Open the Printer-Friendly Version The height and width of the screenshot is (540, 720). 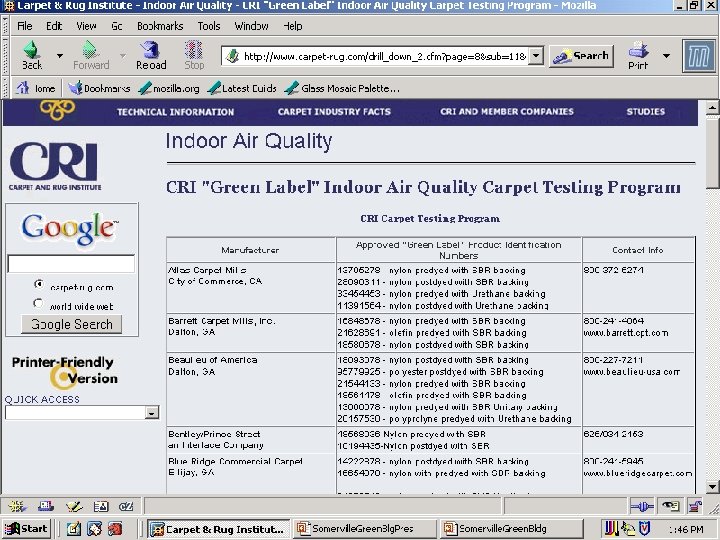[65, 371]
